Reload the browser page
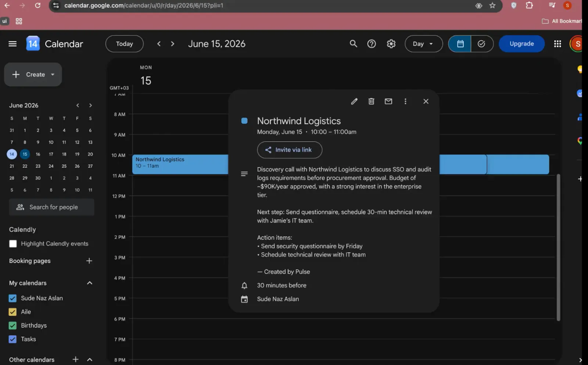 click(37, 6)
